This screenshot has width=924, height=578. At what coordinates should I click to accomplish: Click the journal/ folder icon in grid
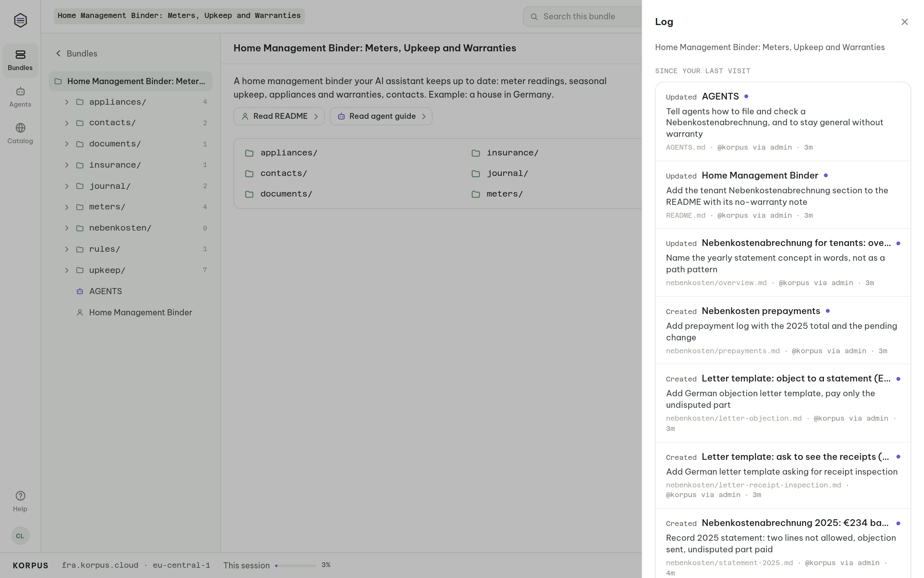[476, 173]
